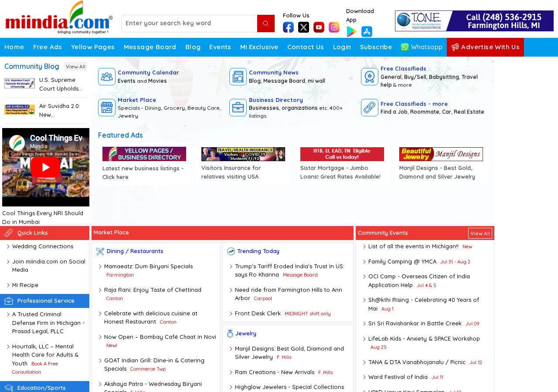
Task: Click the Jewelry ring icon
Action: point(230,334)
